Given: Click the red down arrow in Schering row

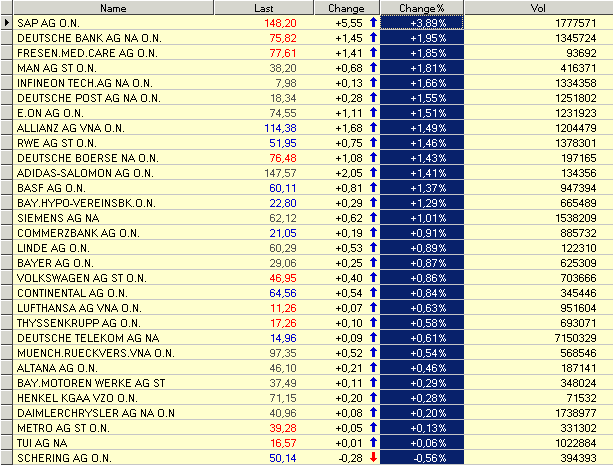Looking at the screenshot, I should point(373,457).
